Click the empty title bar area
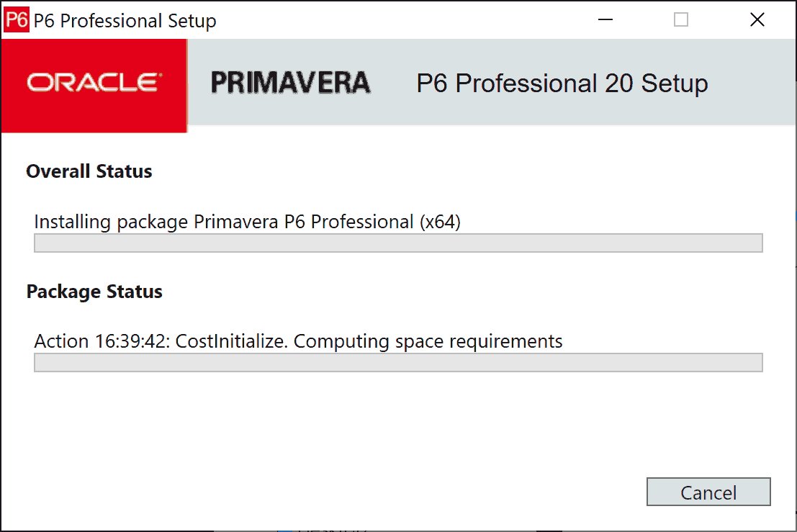This screenshot has height=532, width=797. [x=403, y=20]
